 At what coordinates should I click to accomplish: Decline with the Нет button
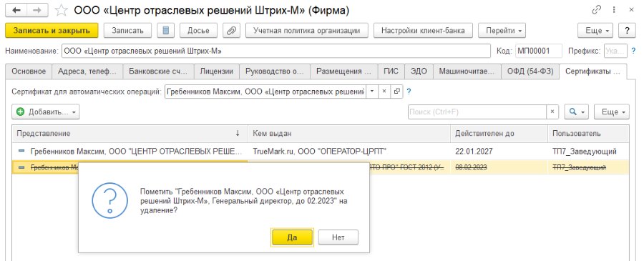pyautogui.click(x=338, y=237)
